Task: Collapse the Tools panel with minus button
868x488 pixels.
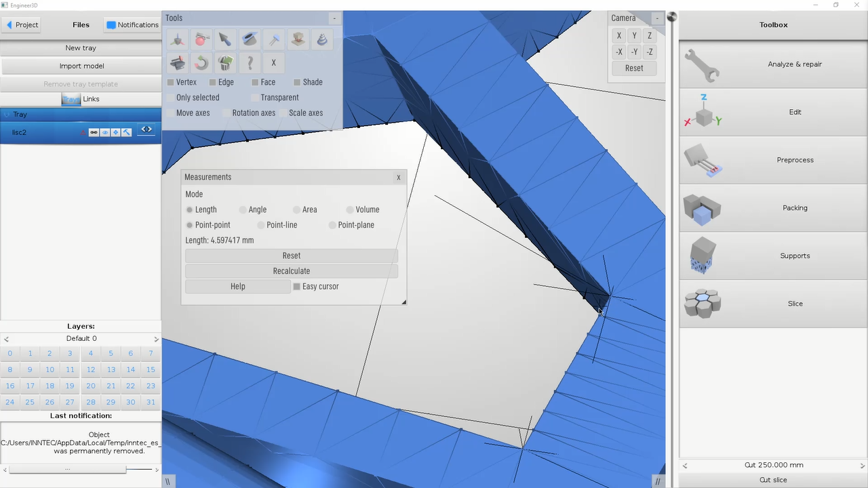Action: 334,18
